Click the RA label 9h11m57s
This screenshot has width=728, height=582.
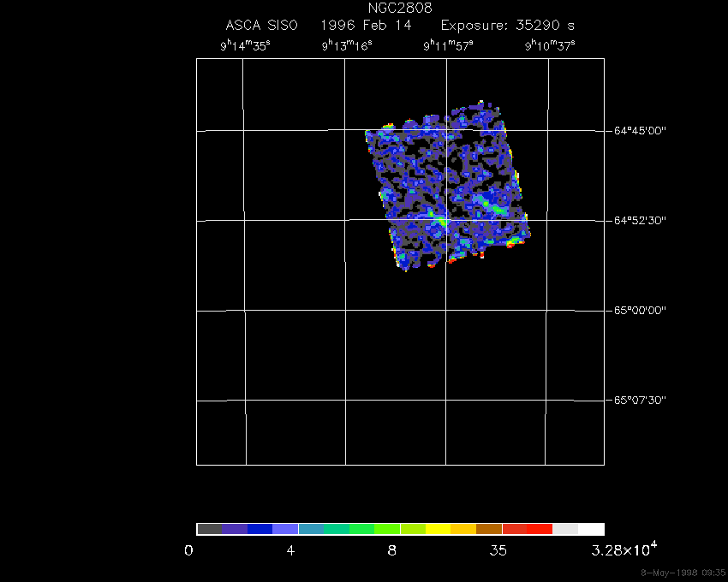point(449,45)
